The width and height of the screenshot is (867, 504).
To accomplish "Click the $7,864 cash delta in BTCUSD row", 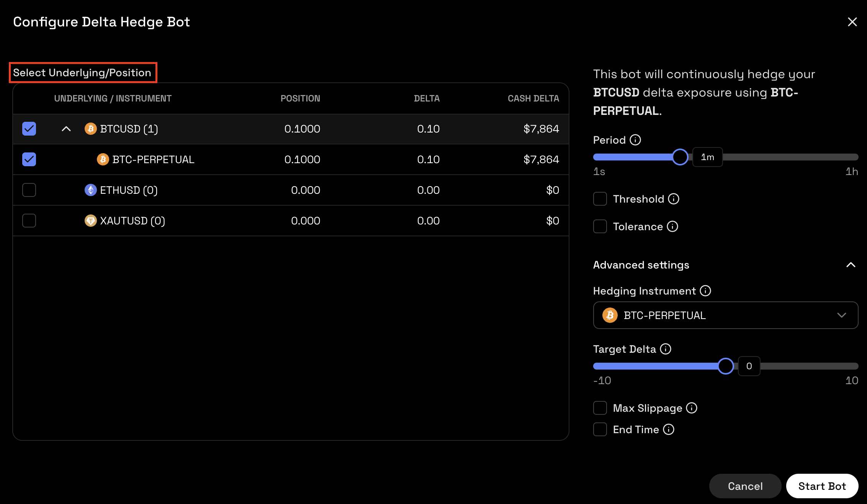I will tap(541, 129).
